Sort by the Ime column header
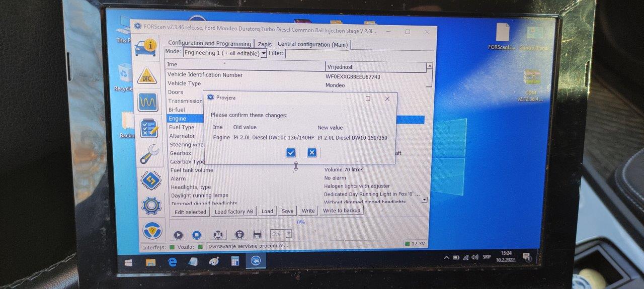This screenshot has height=289, width=644. pyautogui.click(x=246, y=65)
